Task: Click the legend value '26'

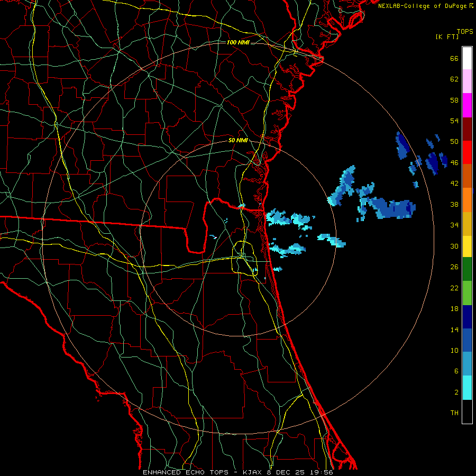Action: click(454, 267)
